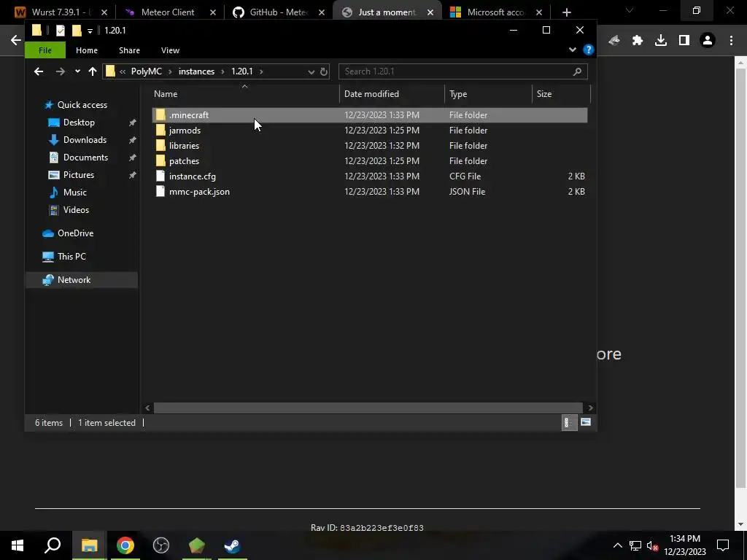Click instances in the address breadcrumb

196,71
